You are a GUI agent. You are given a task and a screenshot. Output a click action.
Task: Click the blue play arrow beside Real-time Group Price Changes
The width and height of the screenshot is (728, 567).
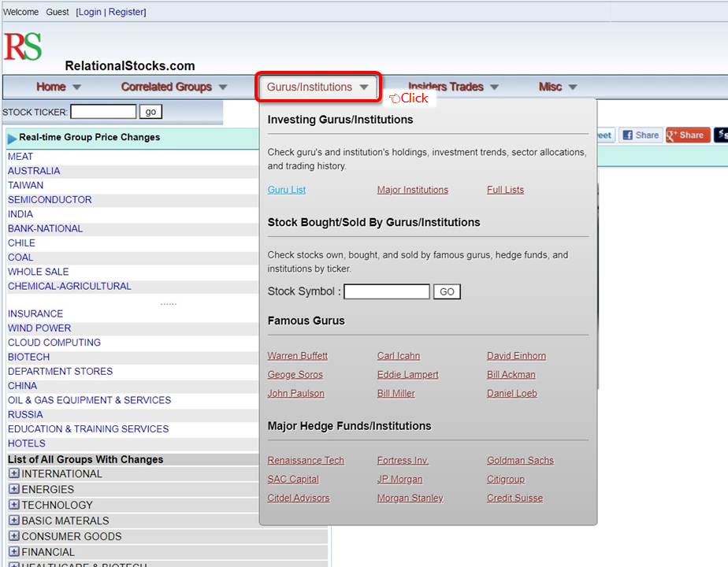(12, 139)
